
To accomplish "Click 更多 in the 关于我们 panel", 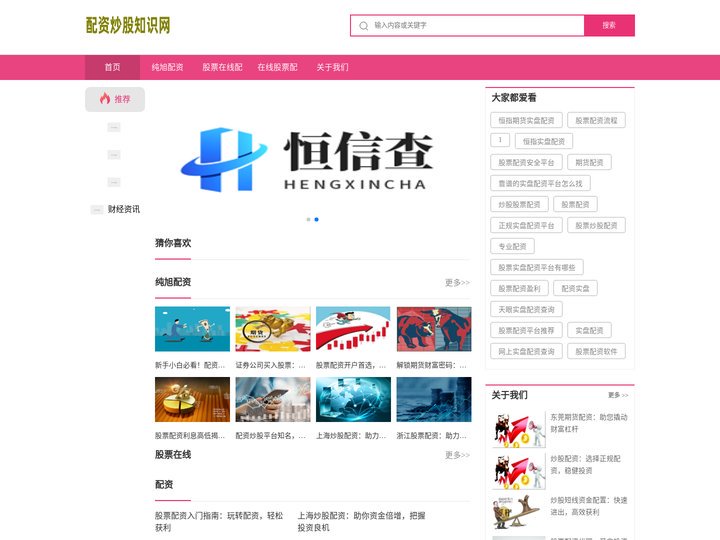I will (x=618, y=395).
